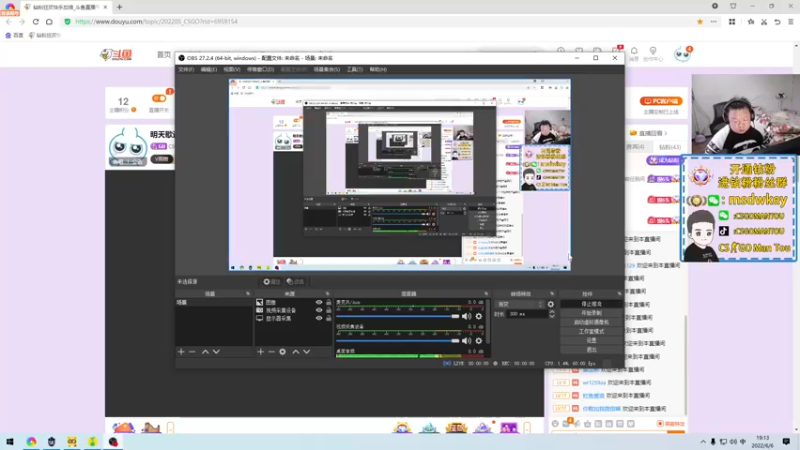Click the Exit button in OBS controls
Screen dimensions: 800x450
pos(591,349)
